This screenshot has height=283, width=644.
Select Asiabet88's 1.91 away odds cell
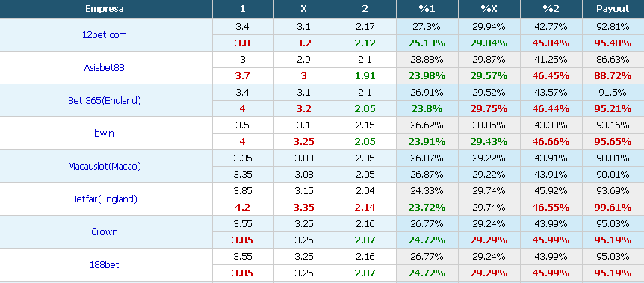365,76
